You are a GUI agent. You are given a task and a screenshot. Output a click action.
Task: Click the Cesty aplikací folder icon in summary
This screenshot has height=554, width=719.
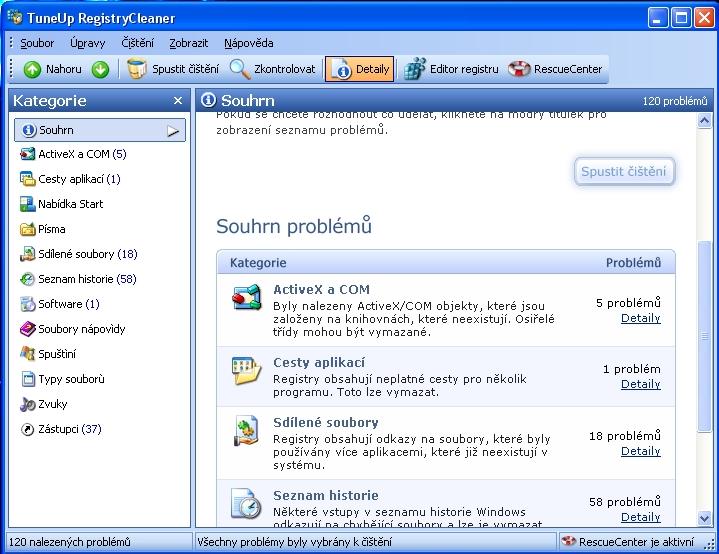point(246,370)
